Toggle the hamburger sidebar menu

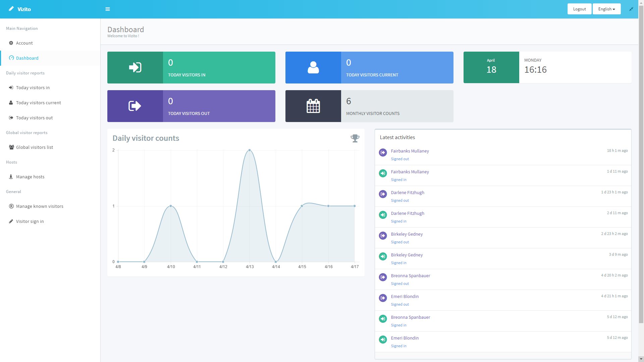[x=108, y=9]
